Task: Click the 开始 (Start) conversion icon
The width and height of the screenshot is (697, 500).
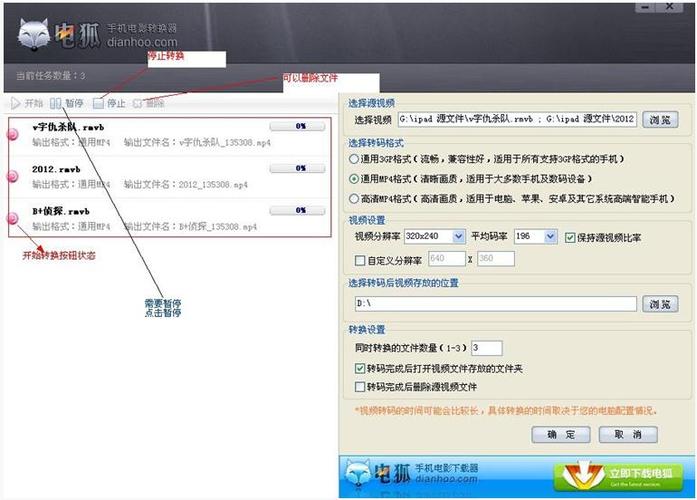Action: [15, 103]
